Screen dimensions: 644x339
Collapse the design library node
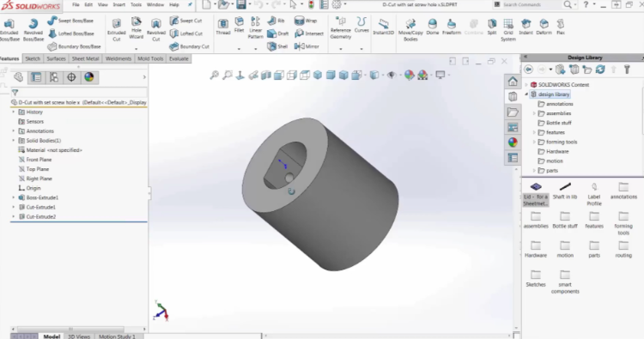[x=526, y=94]
